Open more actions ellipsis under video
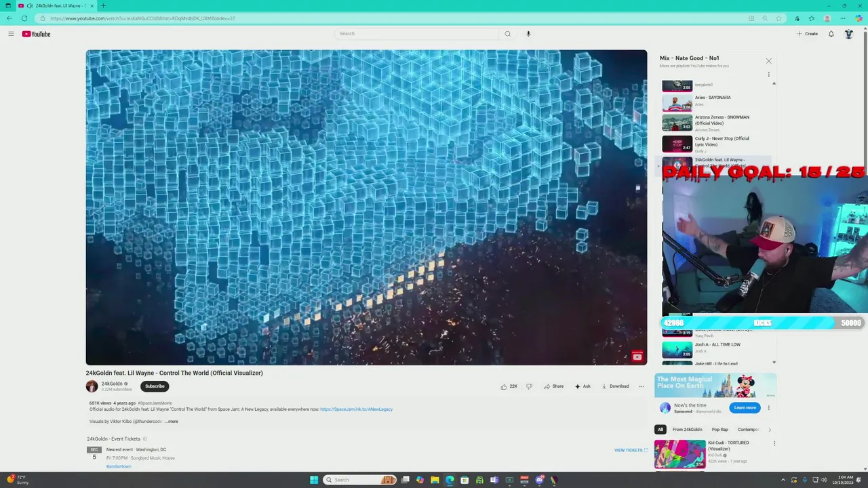This screenshot has height=488, width=868. tap(642, 386)
